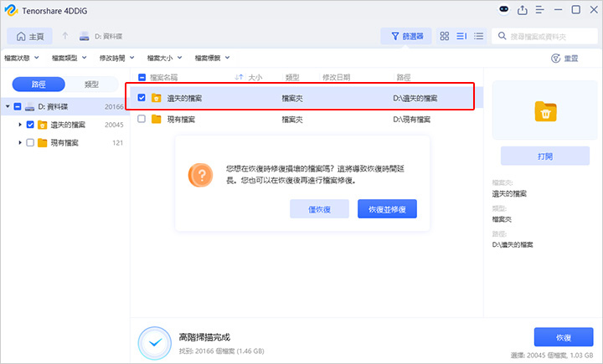This screenshot has height=364, width=603.
Task: Open the hamburger menu icon in title bar
Action: [x=540, y=10]
